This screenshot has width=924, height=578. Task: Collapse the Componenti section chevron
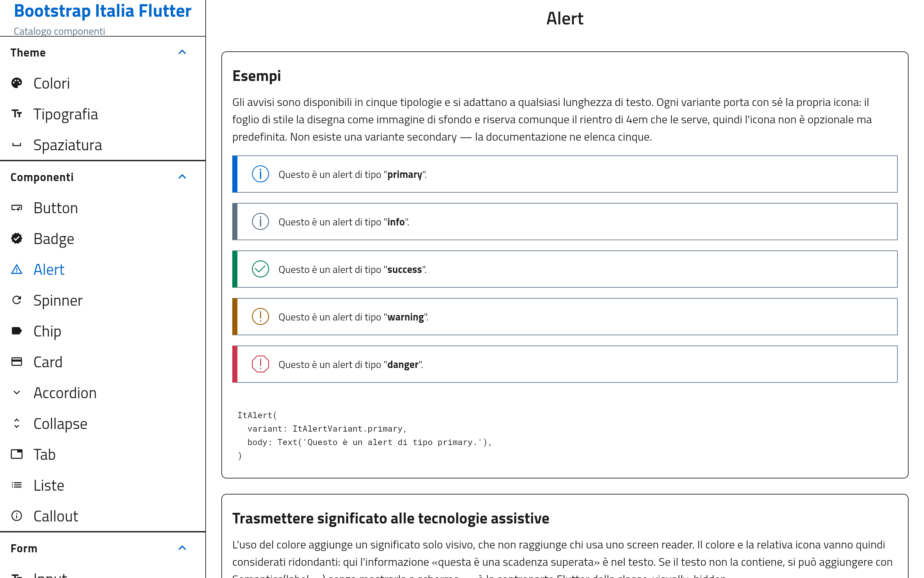click(x=182, y=177)
